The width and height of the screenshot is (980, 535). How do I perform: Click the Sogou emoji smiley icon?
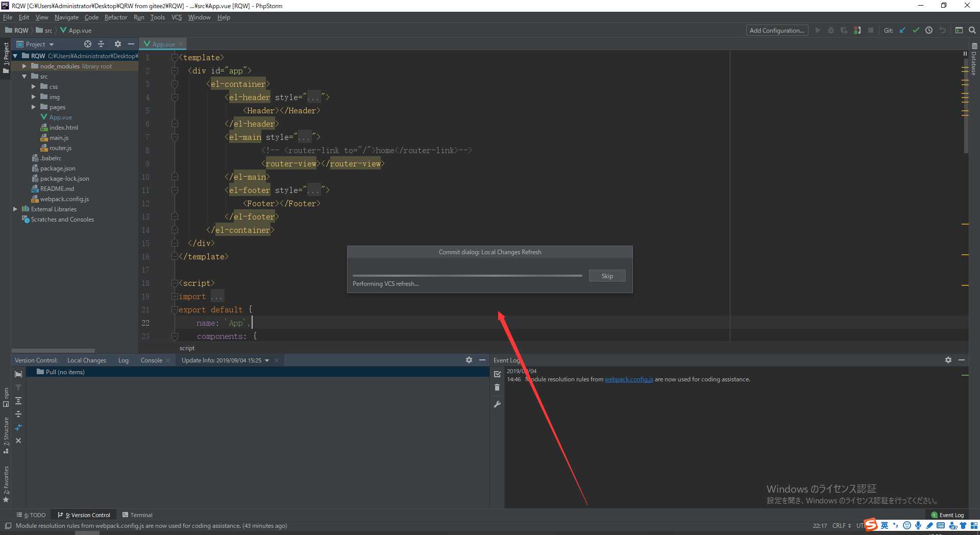(907, 525)
